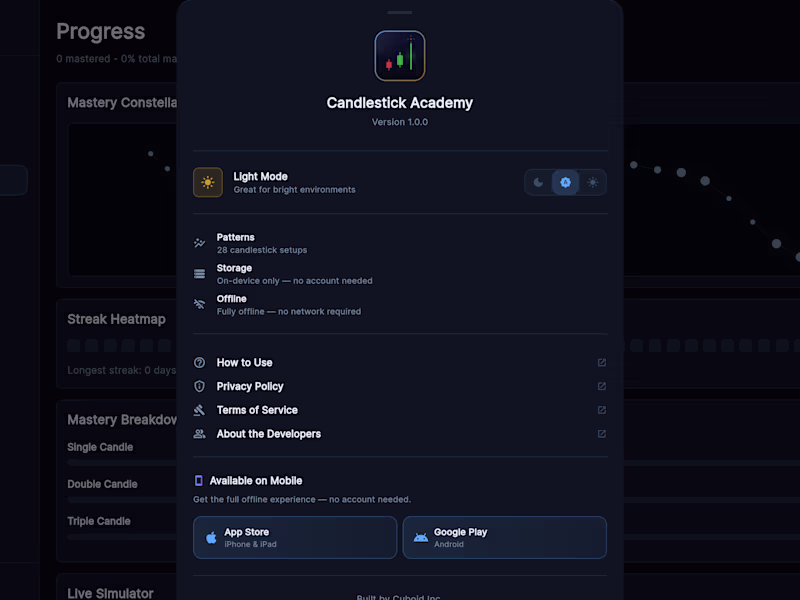Select the system theme gear option

coord(565,182)
